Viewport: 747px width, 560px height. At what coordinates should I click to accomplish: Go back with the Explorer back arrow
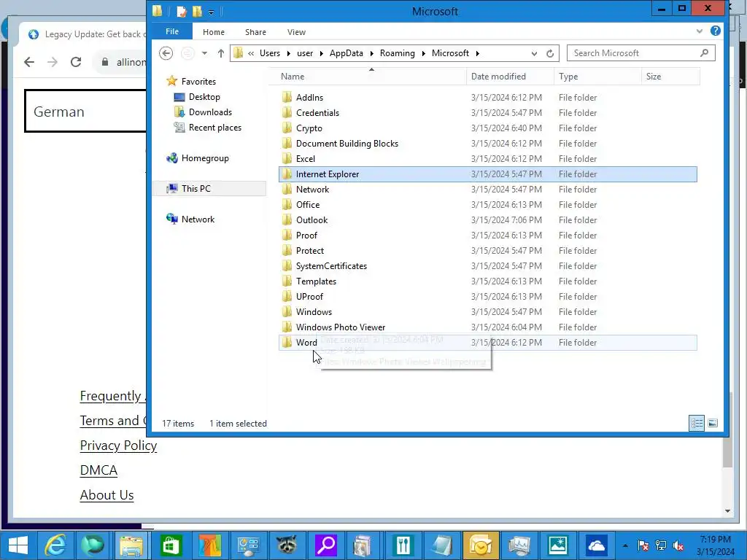pyautogui.click(x=166, y=53)
